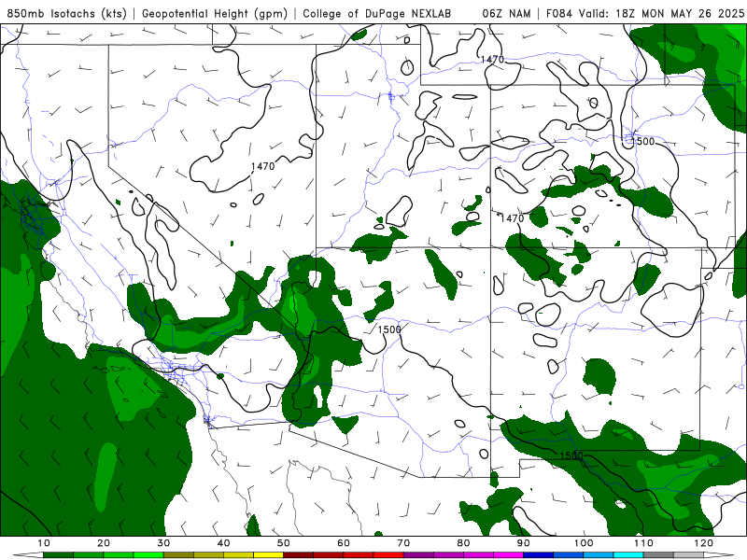
Task: Select the dark red swatch after yellow
Action: (298, 555)
